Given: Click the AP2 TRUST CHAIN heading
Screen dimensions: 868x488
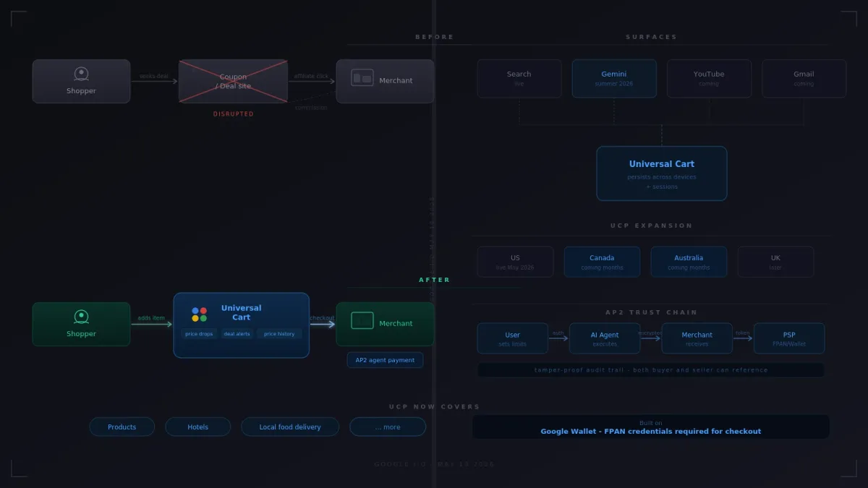Looking at the screenshot, I should pyautogui.click(x=652, y=312).
